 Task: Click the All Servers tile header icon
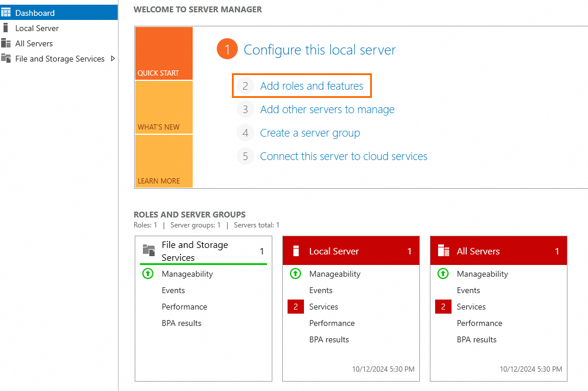pyautogui.click(x=443, y=251)
